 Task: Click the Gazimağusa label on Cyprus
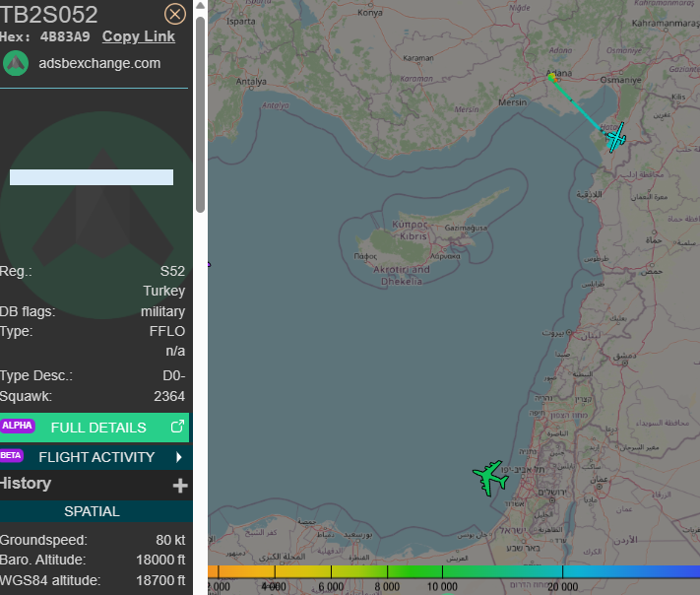pos(466,228)
